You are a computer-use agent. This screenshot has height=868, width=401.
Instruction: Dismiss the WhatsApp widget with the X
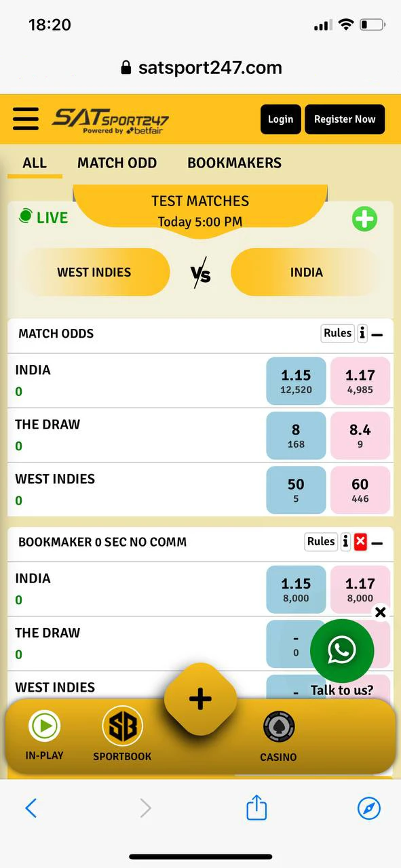click(381, 612)
